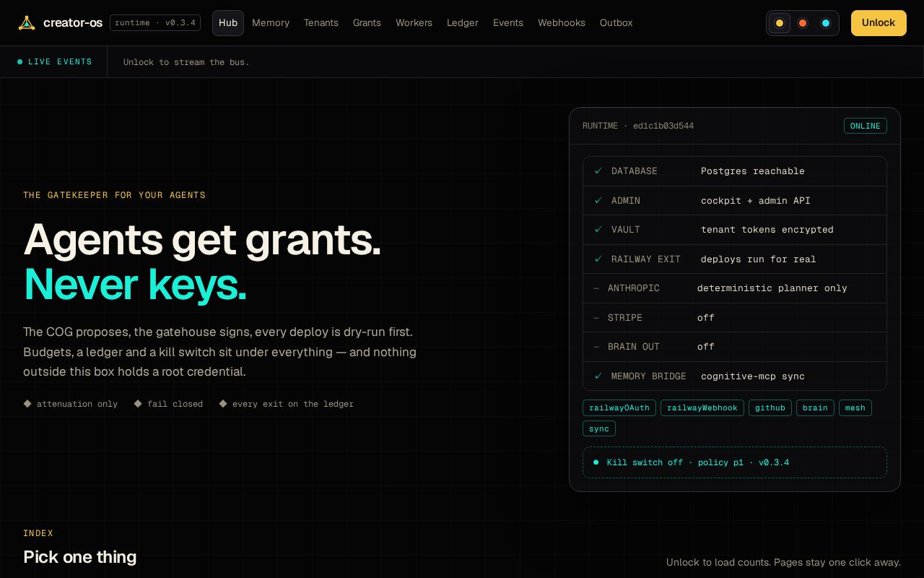This screenshot has width=924, height=578.
Task: Go to the Webhooks tab
Action: 562,23
